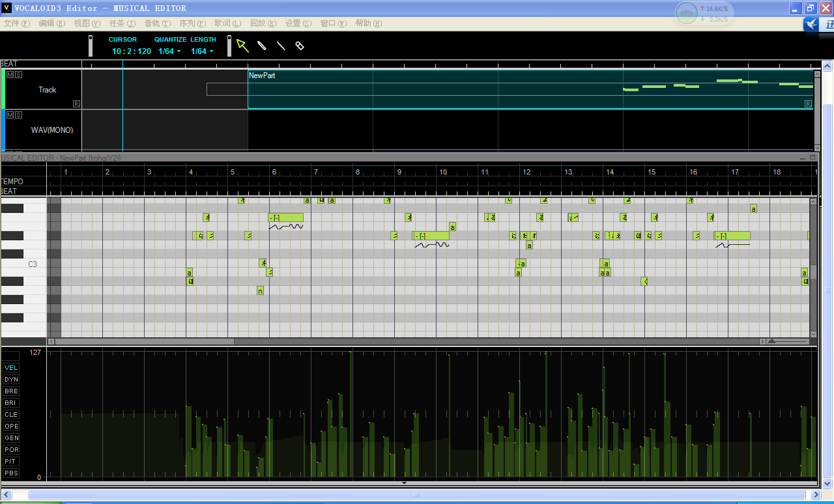Click the V logo in the title bar

tap(7, 8)
